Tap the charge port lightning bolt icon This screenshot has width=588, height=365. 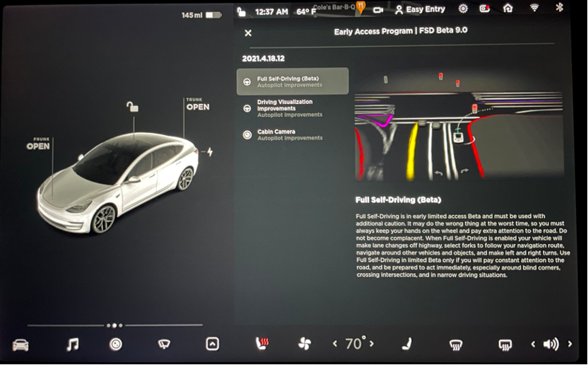(x=210, y=151)
